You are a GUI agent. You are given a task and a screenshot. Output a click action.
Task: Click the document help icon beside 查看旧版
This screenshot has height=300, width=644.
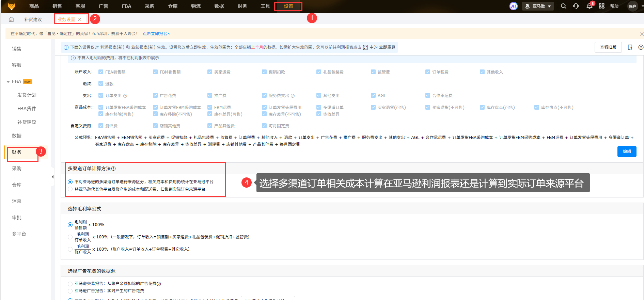630,47
